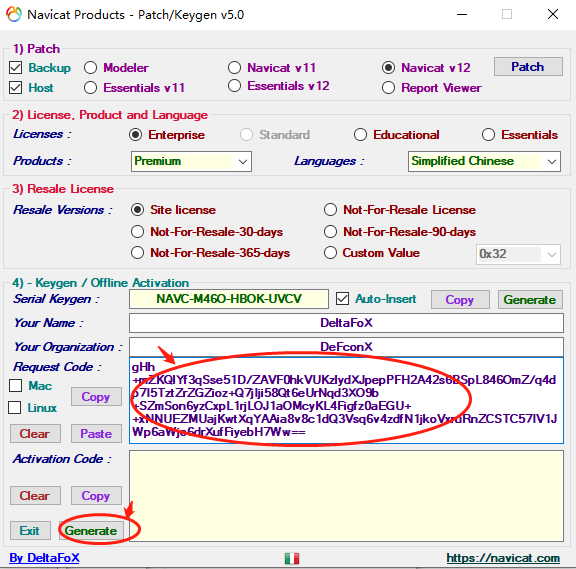Paste into Request Code

(96, 434)
